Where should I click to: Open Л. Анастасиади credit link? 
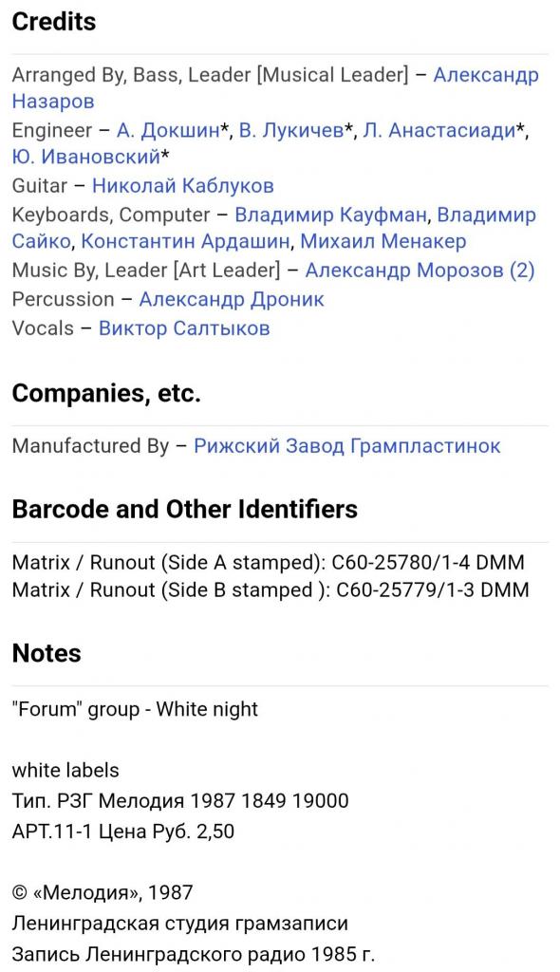point(439,131)
